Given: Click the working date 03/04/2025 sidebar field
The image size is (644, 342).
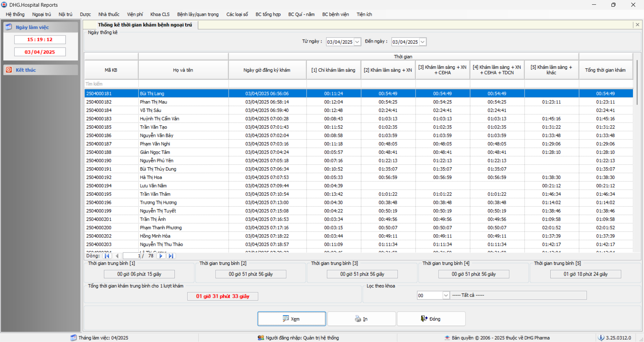Looking at the screenshot, I should click(40, 52).
